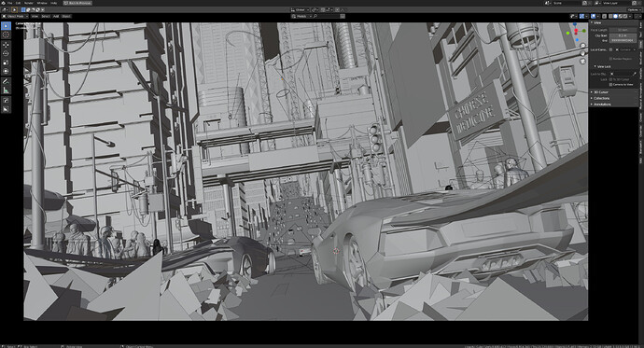Select the Rotate tool

tap(6, 53)
